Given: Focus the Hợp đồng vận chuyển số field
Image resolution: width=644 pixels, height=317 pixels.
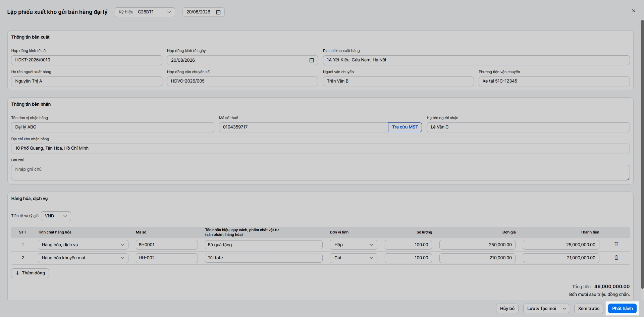Looking at the screenshot, I should tap(243, 81).
